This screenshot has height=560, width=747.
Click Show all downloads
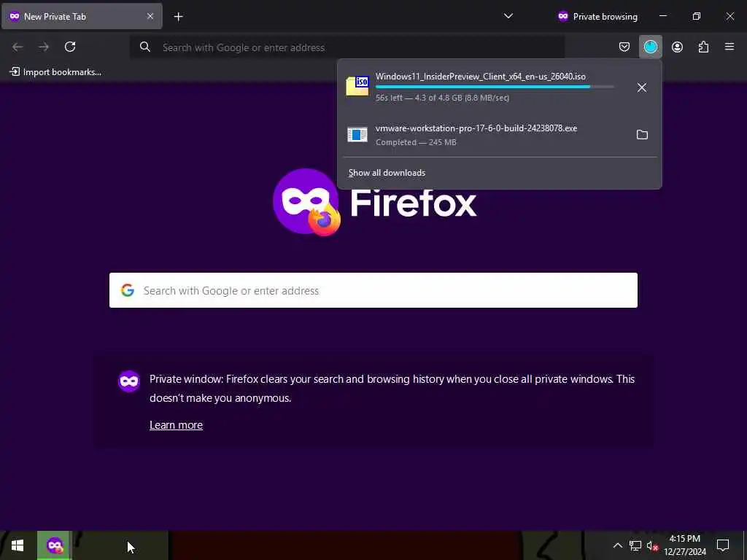[387, 173]
